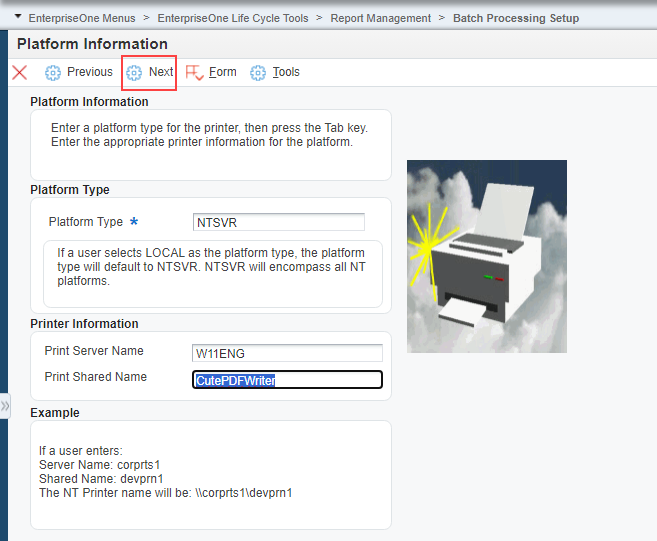Click the Platform Type section heading
Image resolution: width=657 pixels, height=541 pixels.
pyautogui.click(x=70, y=190)
